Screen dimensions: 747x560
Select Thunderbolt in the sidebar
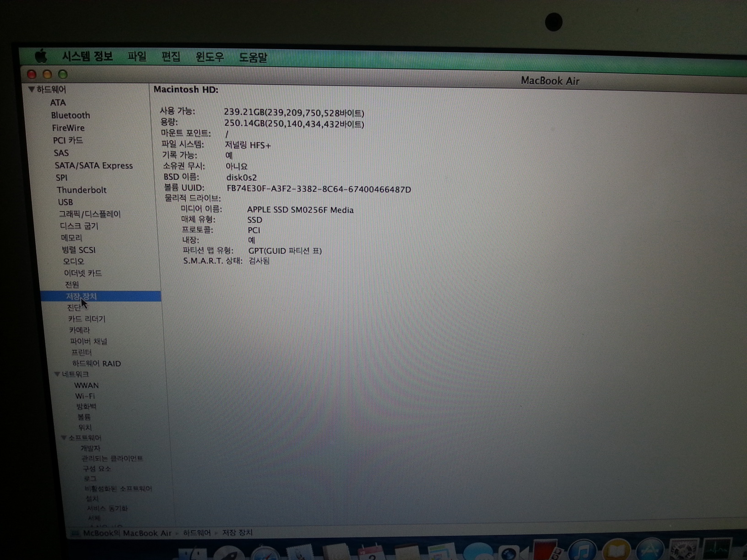point(81,190)
